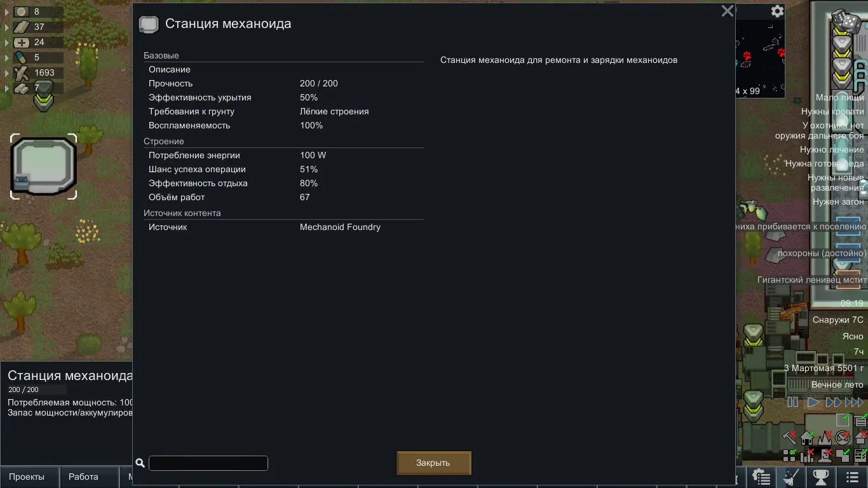868x488 pixels.
Task: Pause the game with the pause control
Action: point(792,402)
